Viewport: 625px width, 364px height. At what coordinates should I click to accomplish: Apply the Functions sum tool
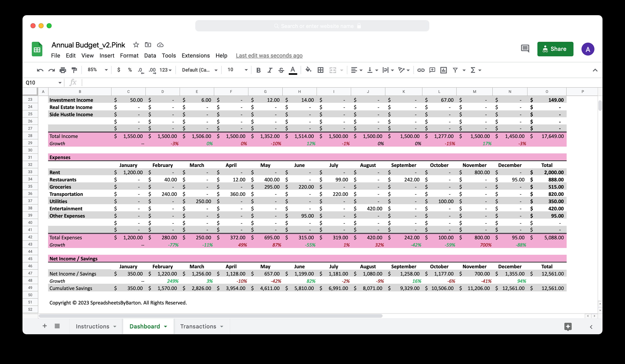point(473,70)
